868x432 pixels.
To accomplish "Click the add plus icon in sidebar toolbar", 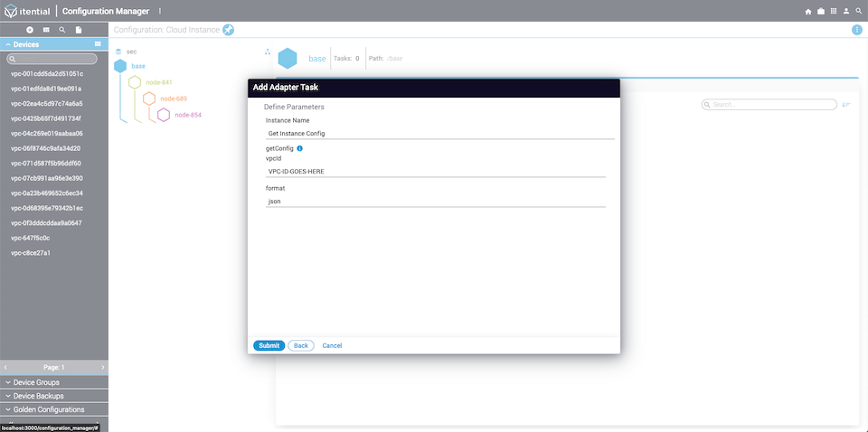I will 30,30.
